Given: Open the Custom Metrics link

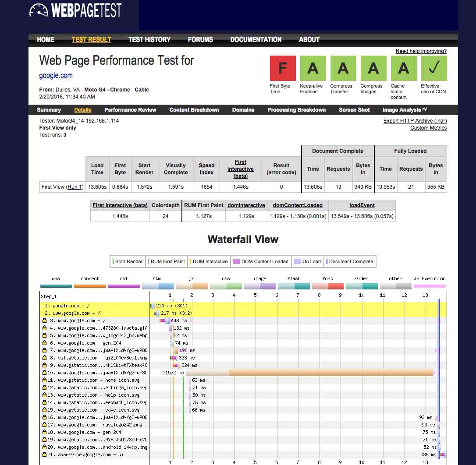Looking at the screenshot, I should pyautogui.click(x=428, y=128).
